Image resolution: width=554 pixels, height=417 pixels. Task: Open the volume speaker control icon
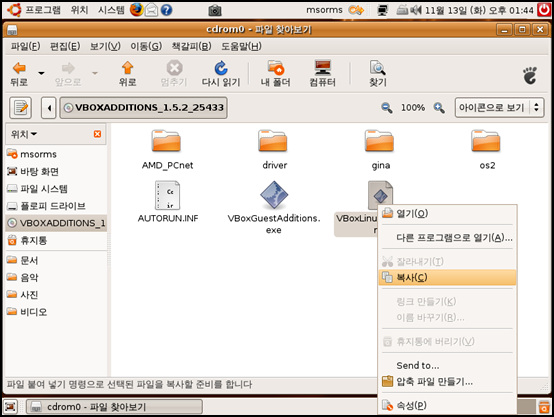pos(416,10)
